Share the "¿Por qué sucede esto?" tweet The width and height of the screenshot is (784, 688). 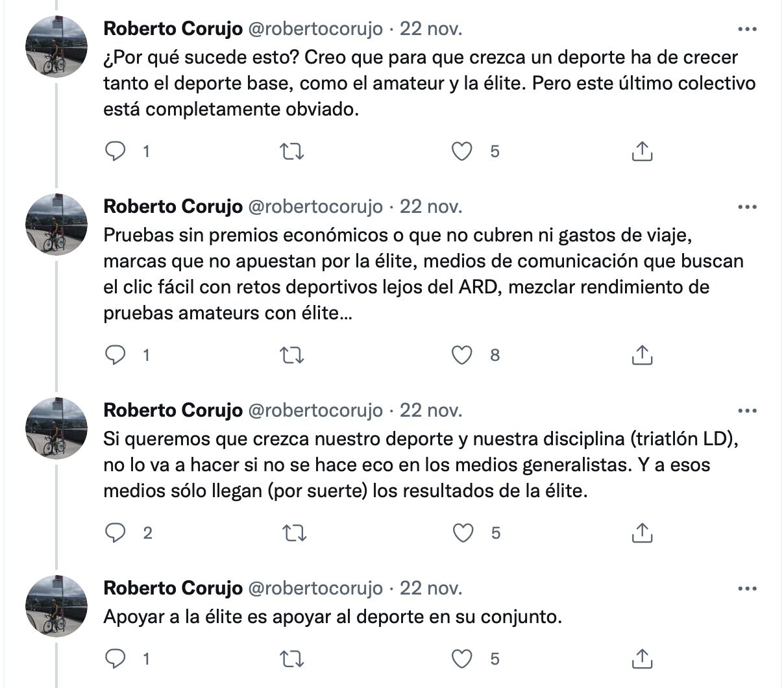tap(641, 151)
